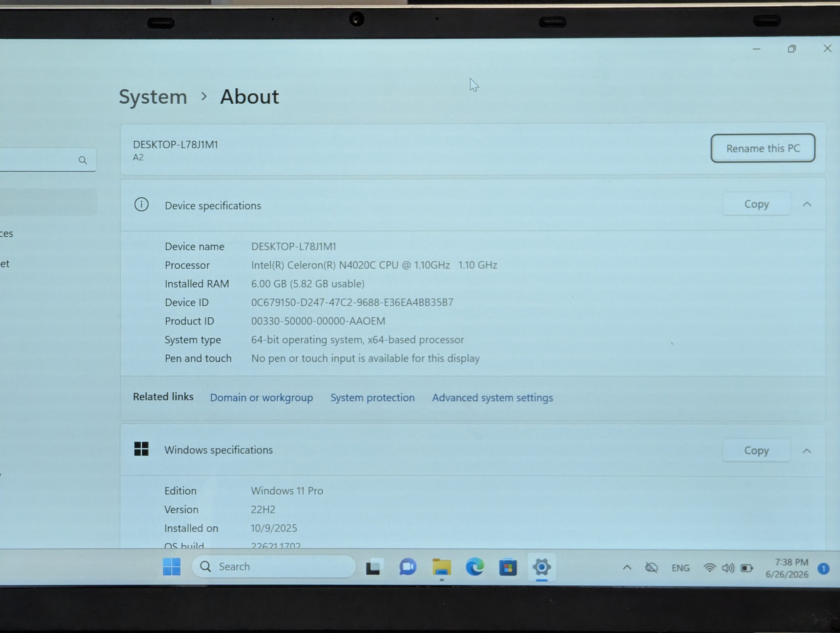This screenshot has height=633, width=840.
Task: Go back to System breadcrumb
Action: click(153, 97)
